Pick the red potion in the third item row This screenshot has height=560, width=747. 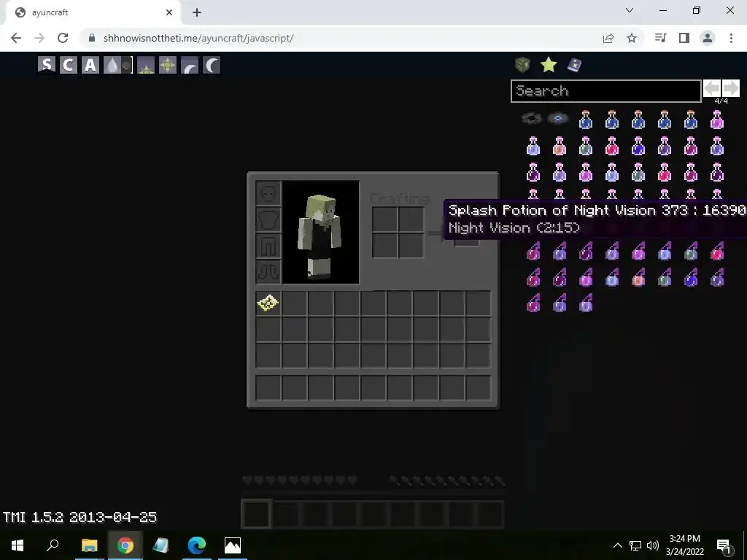(664, 172)
